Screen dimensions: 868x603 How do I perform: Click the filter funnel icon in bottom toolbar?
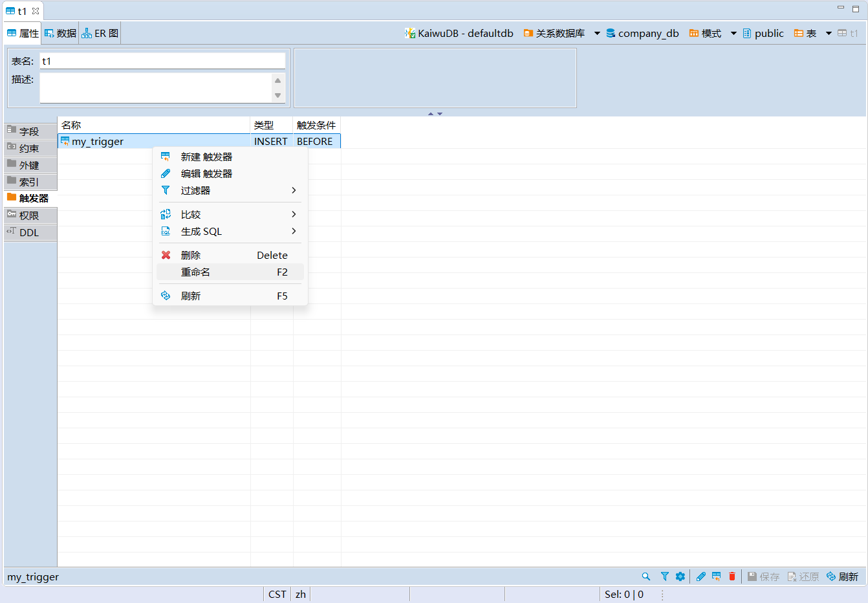[664, 576]
